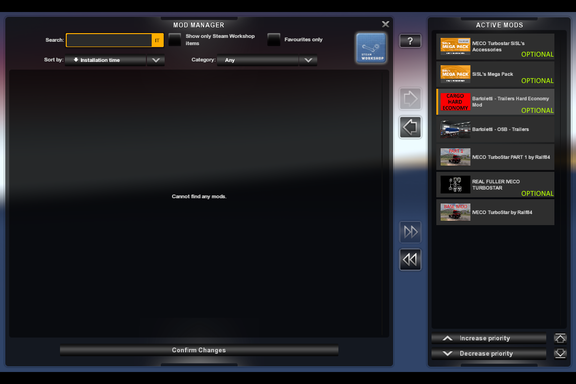Click IVECO TurboStar by Ralf84 base mod thumbnail
The width and height of the screenshot is (576, 384).
[x=455, y=212]
